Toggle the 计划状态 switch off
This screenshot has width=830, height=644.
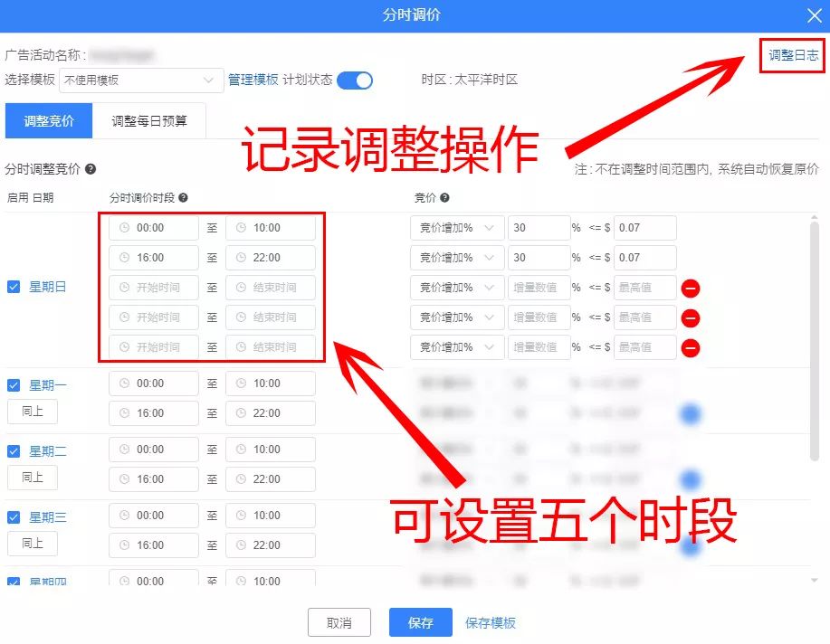(x=354, y=80)
